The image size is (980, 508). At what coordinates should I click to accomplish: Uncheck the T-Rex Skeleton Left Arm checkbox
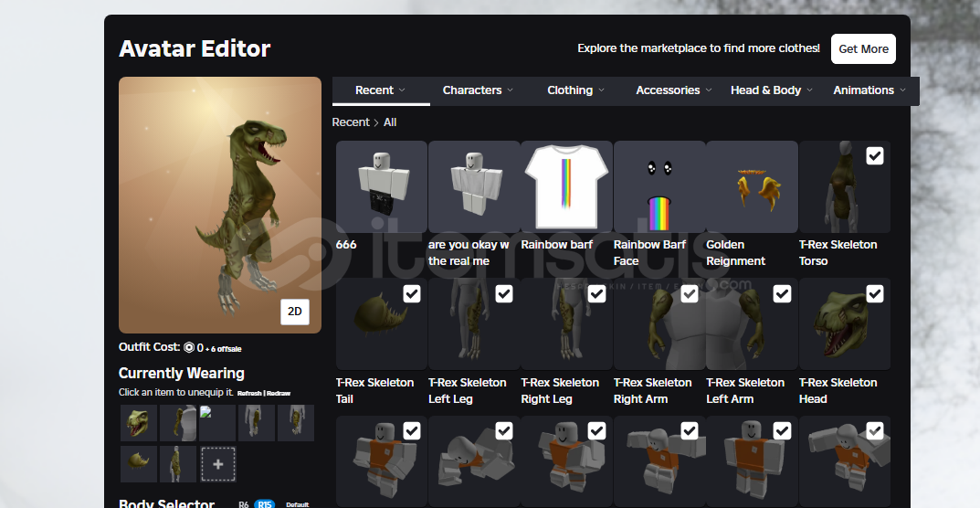click(x=782, y=293)
